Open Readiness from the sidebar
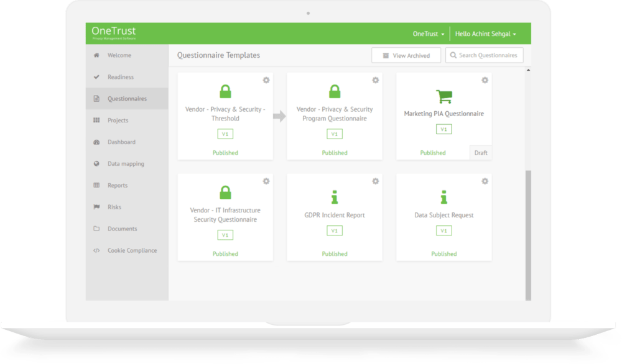622x364 pixels. [x=127, y=77]
